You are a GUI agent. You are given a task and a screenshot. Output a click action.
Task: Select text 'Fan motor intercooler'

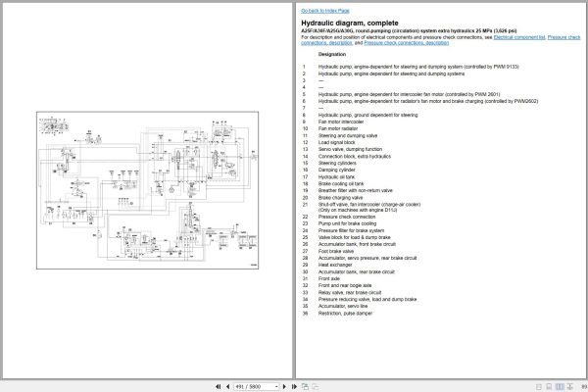(341, 122)
